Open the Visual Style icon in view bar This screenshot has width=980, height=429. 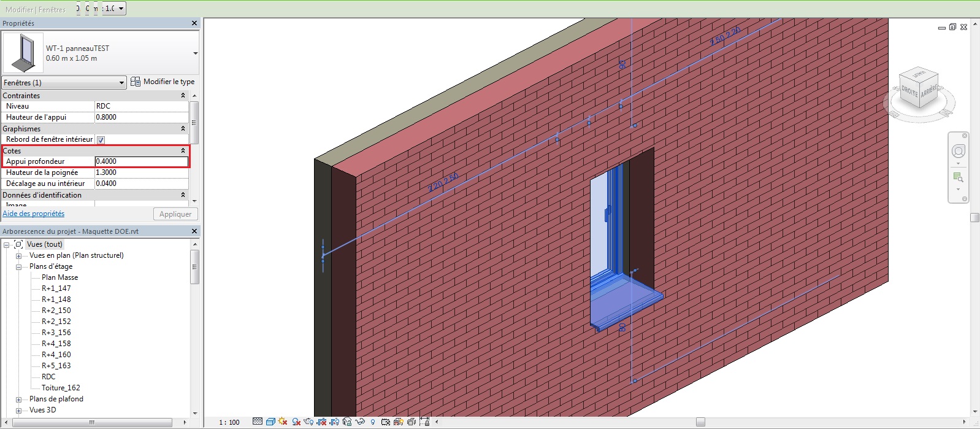pyautogui.click(x=270, y=422)
